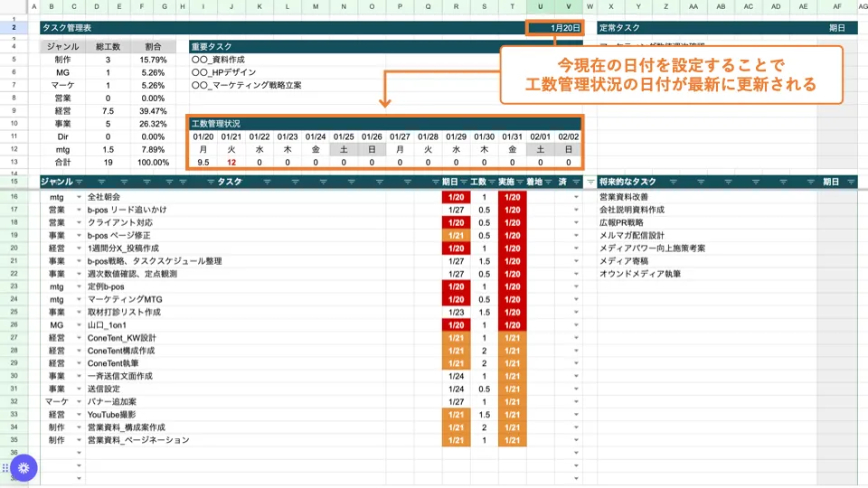Click the filter icon on 工数 header
The height and width of the screenshot is (488, 868).
(x=492, y=183)
